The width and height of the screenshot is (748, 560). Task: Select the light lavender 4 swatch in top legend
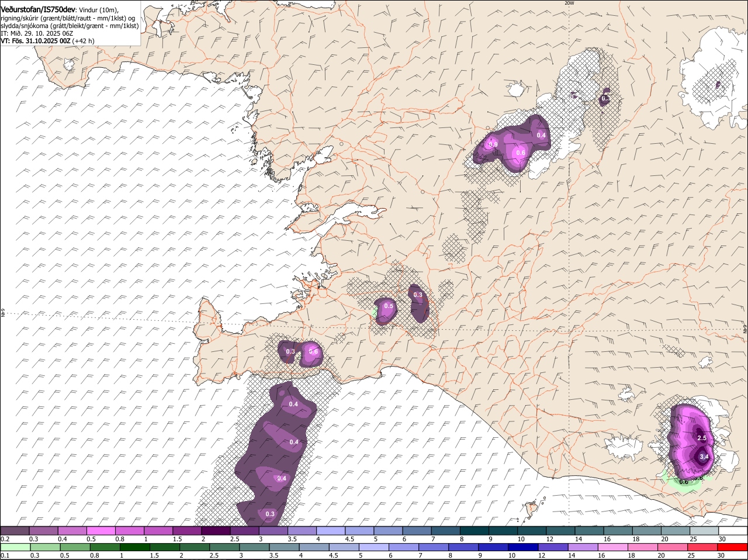[331, 531]
